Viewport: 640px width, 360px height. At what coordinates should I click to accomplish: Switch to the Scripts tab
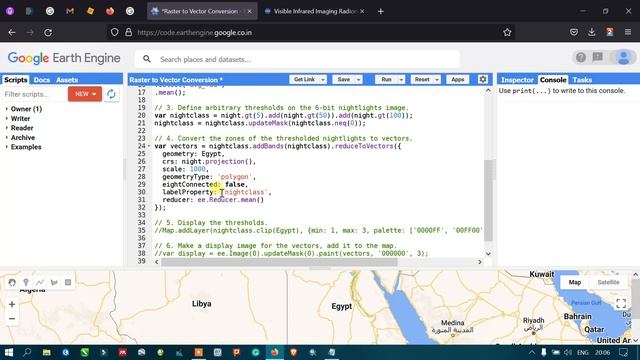pos(16,80)
